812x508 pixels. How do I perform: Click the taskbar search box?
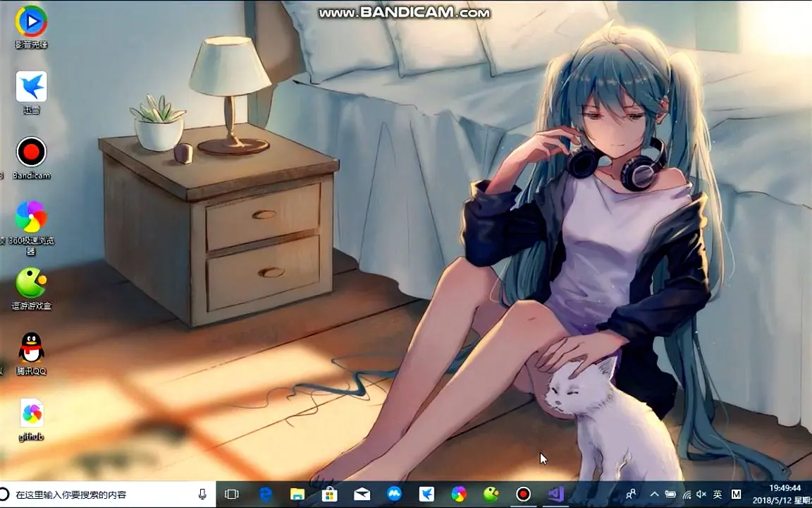click(108, 495)
